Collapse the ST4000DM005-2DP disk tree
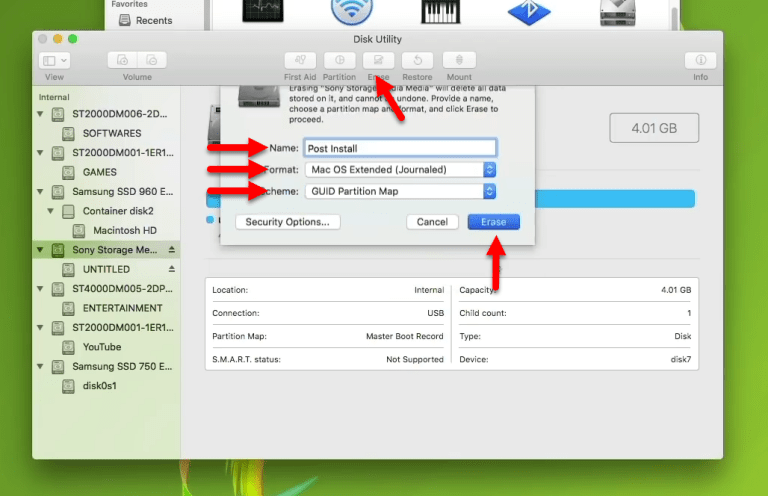Screen dimensions: 768x496 point(40,288)
